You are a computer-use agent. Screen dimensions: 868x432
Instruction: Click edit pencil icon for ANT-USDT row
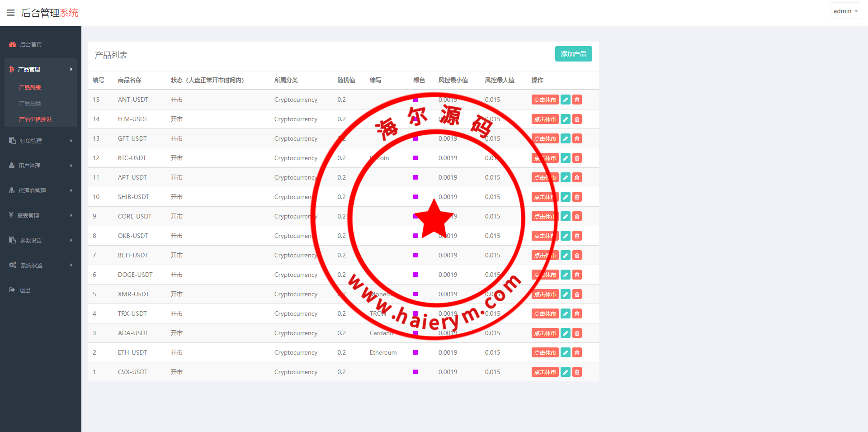pyautogui.click(x=565, y=100)
